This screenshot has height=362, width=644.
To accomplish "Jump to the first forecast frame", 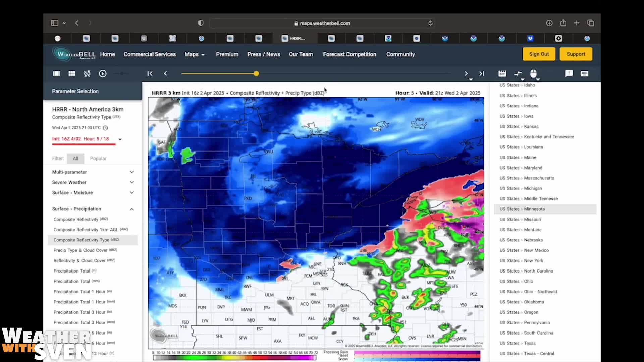I will click(150, 73).
